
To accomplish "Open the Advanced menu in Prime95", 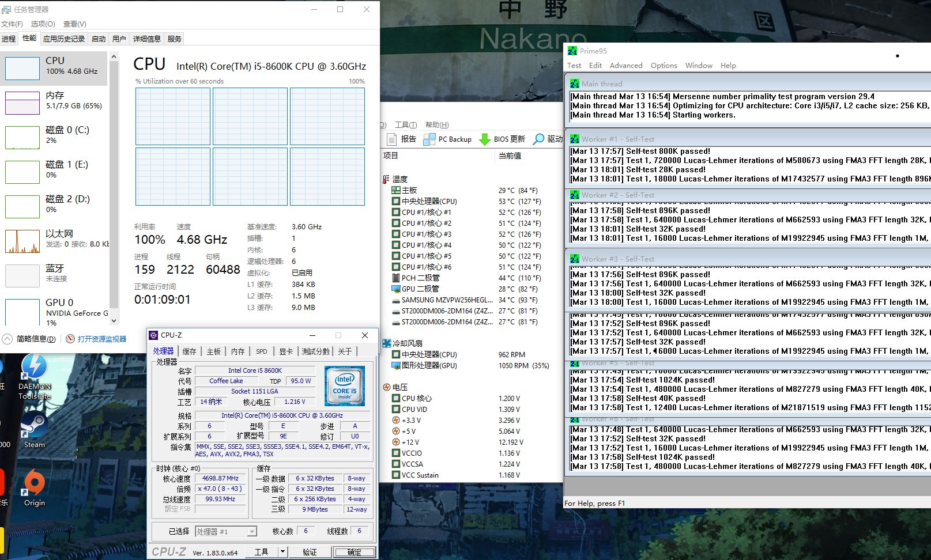I will (x=626, y=65).
